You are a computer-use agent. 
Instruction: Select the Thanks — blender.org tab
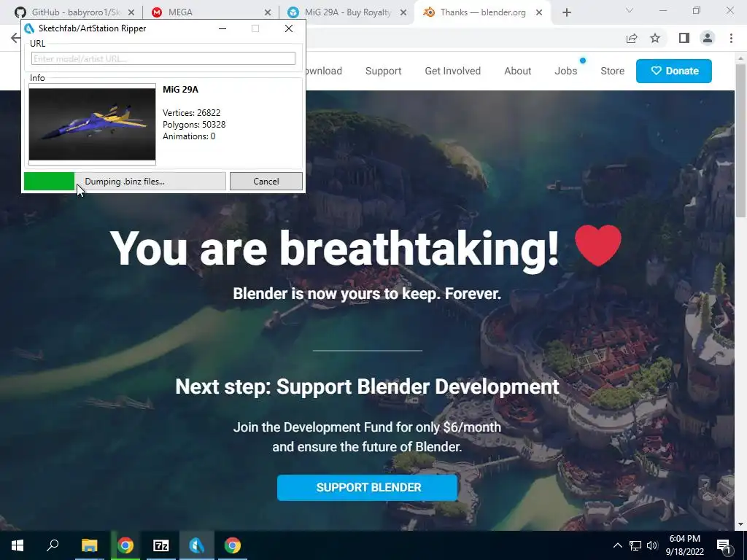coord(483,12)
